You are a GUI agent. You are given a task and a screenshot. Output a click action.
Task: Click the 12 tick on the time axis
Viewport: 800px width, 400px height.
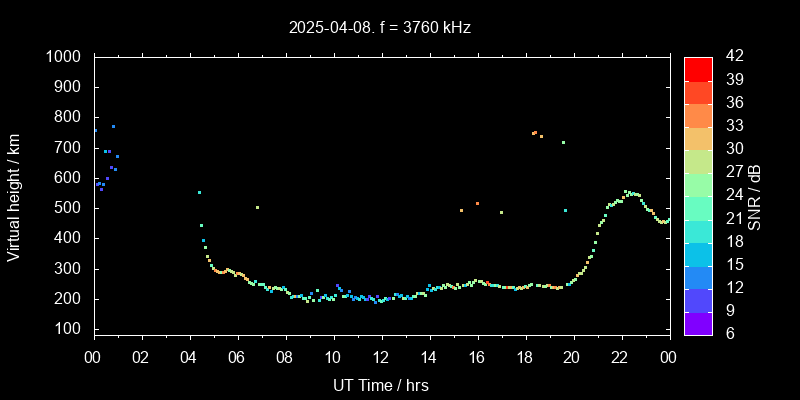[381, 357]
